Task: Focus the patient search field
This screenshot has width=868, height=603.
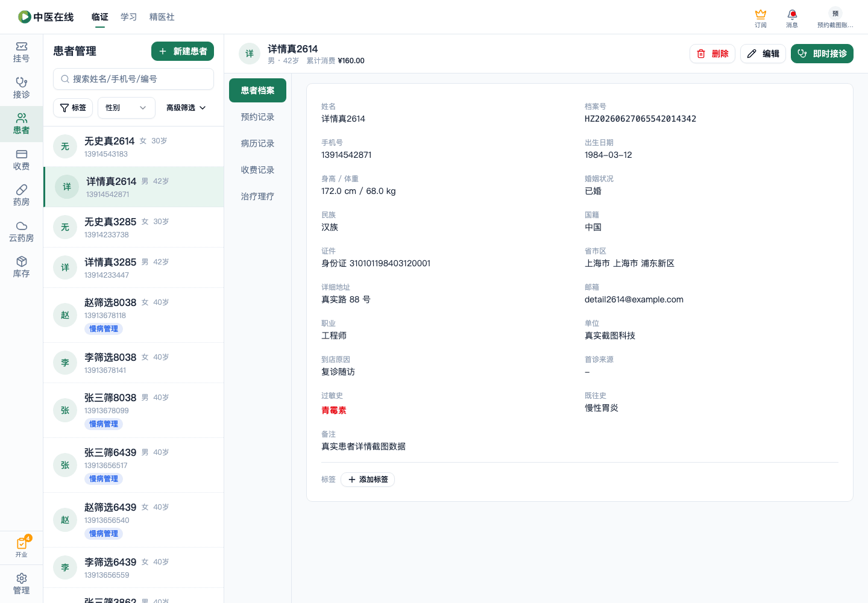Action: click(134, 79)
